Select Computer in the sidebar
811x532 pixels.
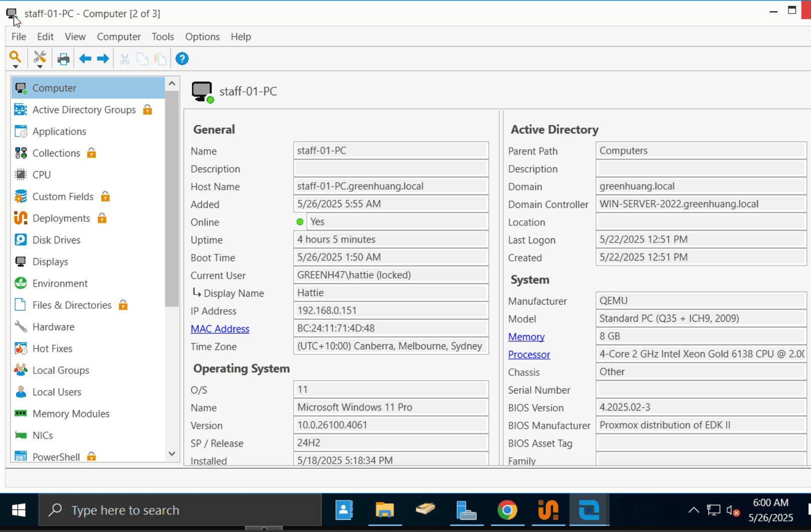88,88
